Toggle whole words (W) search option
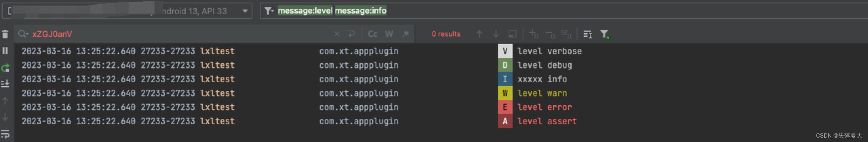868x142 pixels. (389, 34)
